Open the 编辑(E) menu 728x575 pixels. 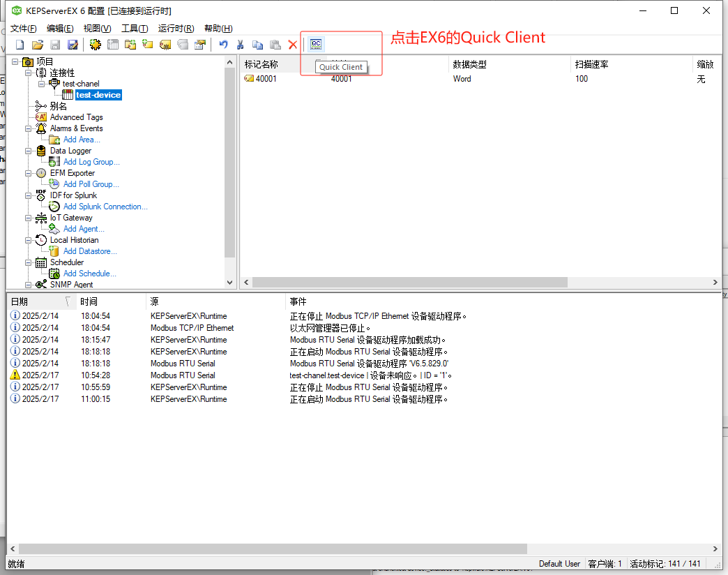click(60, 29)
